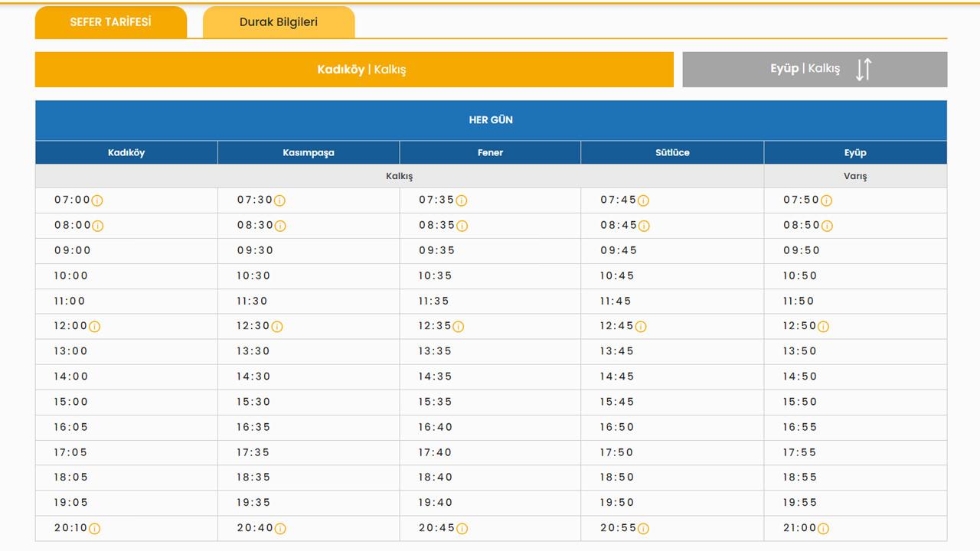Click the HER GÜN table header
This screenshot has width=980, height=551.
(x=491, y=120)
